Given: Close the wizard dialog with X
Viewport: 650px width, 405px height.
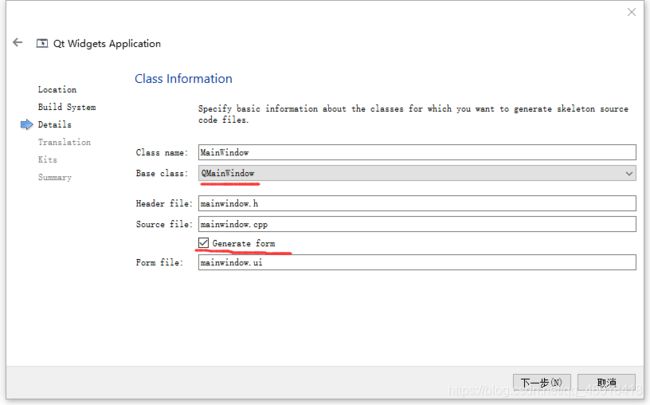Looking at the screenshot, I should pos(631,12).
